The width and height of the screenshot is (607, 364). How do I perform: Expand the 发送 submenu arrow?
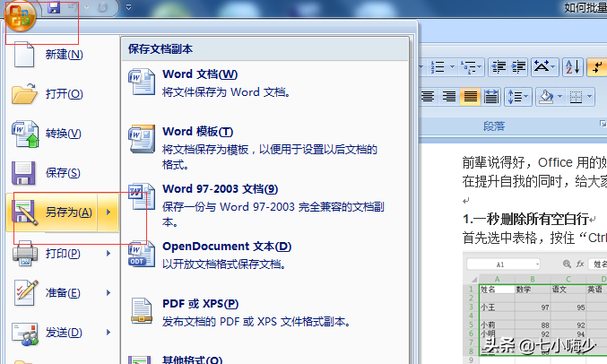[x=108, y=333]
